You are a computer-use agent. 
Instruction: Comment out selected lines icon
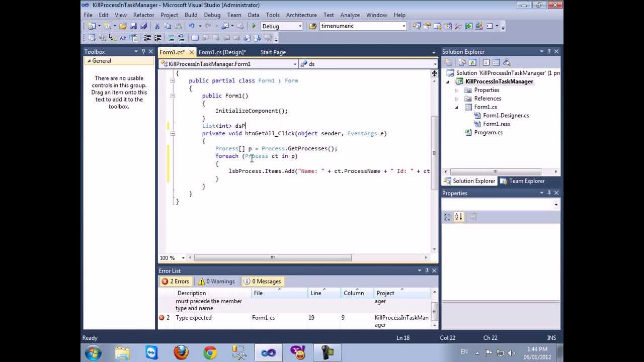click(x=171, y=38)
